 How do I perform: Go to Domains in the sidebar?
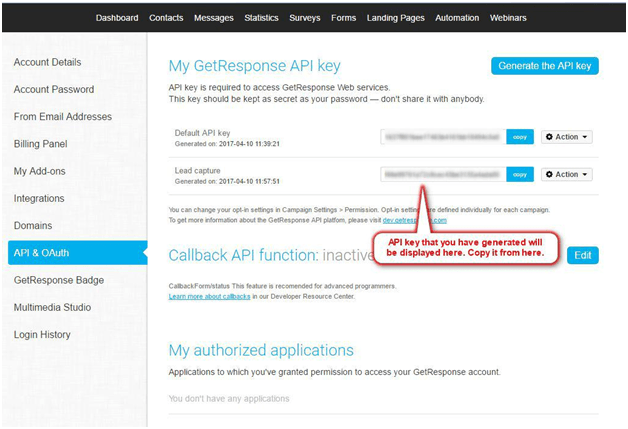[33, 226]
